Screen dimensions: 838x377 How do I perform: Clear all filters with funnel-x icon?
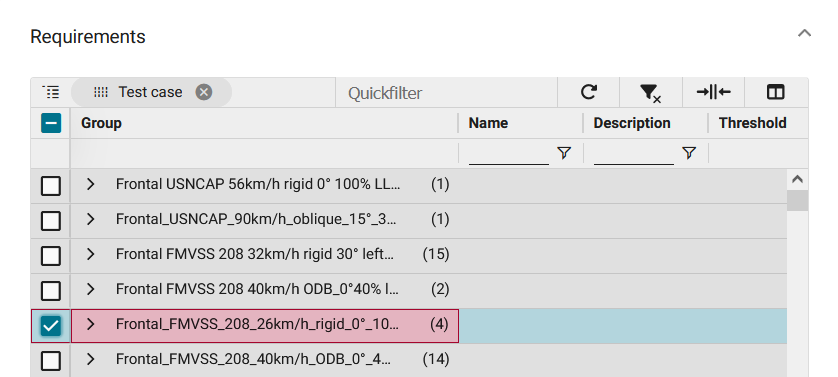click(650, 93)
